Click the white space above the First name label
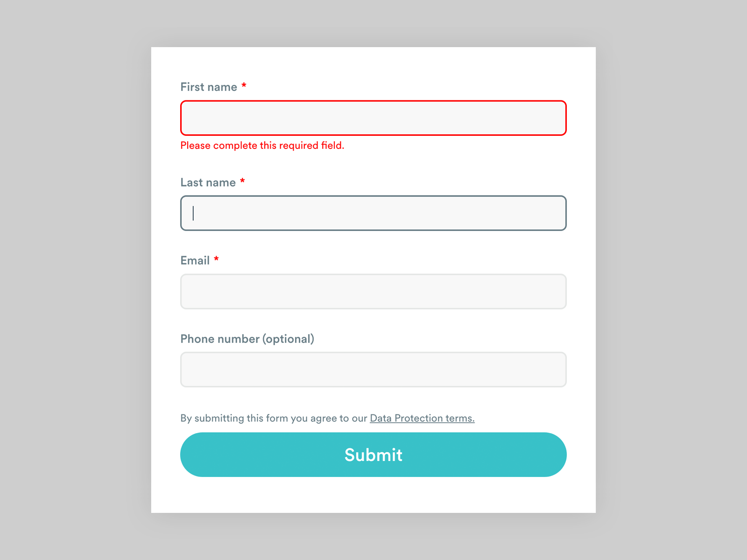Viewport: 747px width, 560px height. [373, 63]
